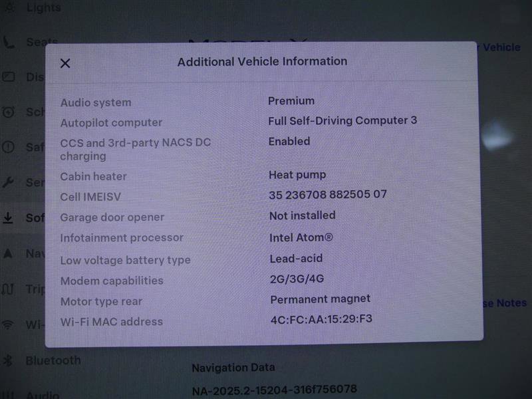Open Navigation settings via the arrow icon
This screenshot has width=532, height=399.
click(x=8, y=253)
